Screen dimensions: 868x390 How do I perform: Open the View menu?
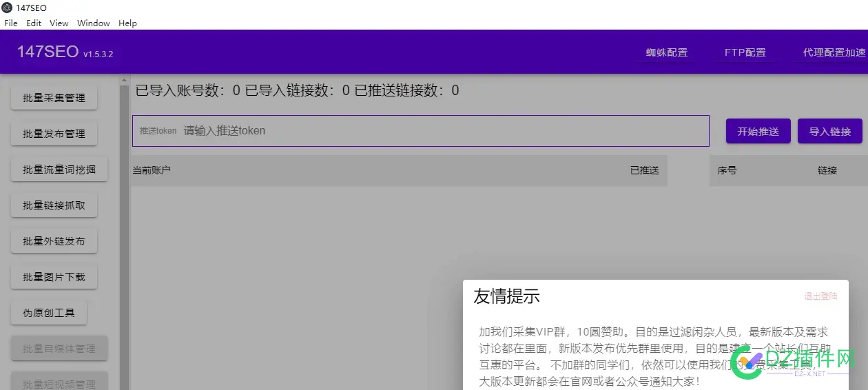tap(59, 23)
